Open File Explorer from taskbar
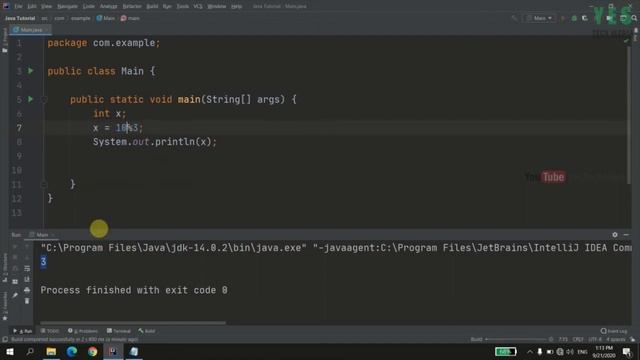 [51, 351]
